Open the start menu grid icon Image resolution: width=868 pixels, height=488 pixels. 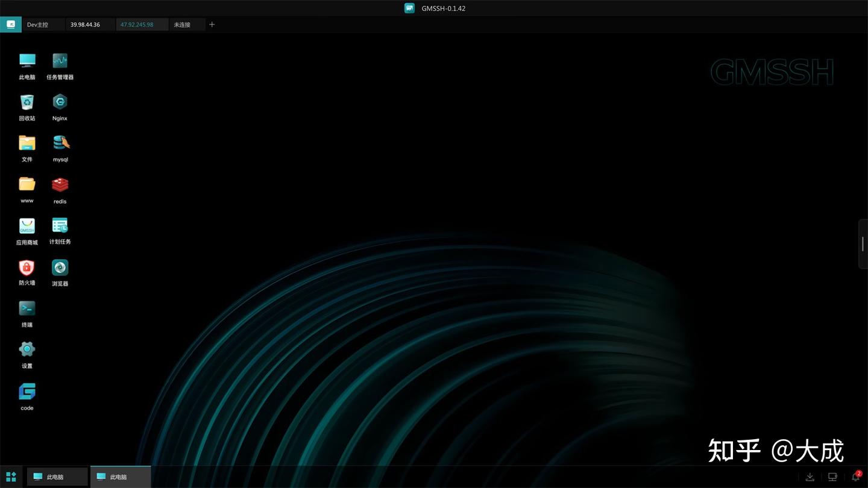(11, 477)
